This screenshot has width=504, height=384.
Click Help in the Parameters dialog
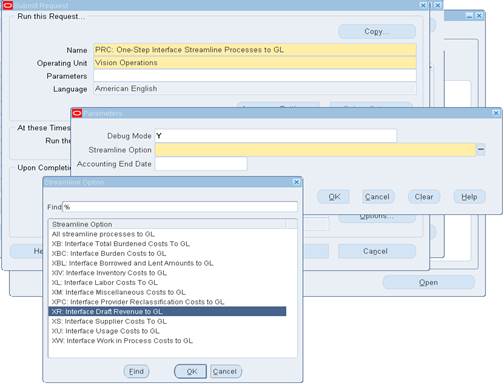click(x=469, y=197)
